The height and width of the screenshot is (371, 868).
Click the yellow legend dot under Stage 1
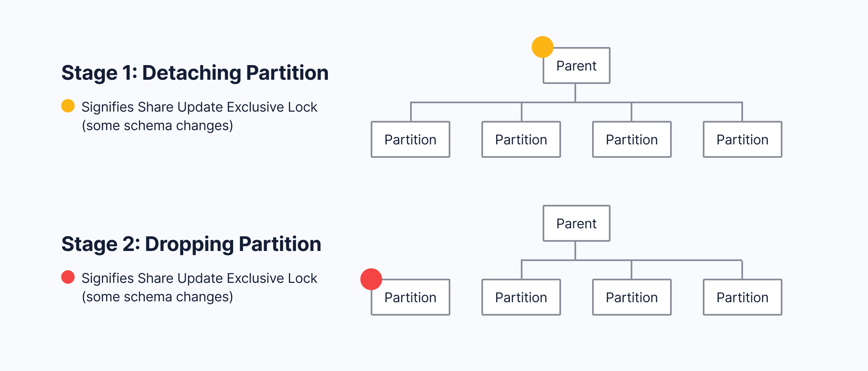[68, 106]
